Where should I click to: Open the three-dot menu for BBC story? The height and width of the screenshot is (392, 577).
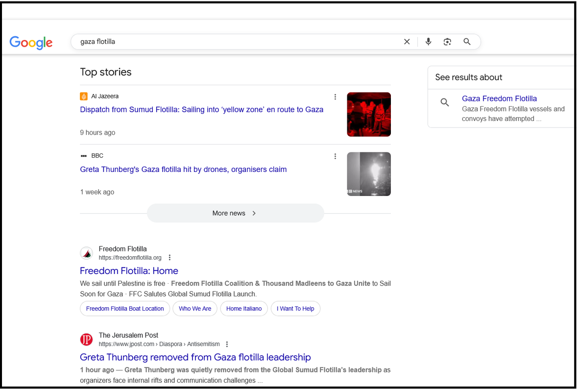tap(335, 156)
